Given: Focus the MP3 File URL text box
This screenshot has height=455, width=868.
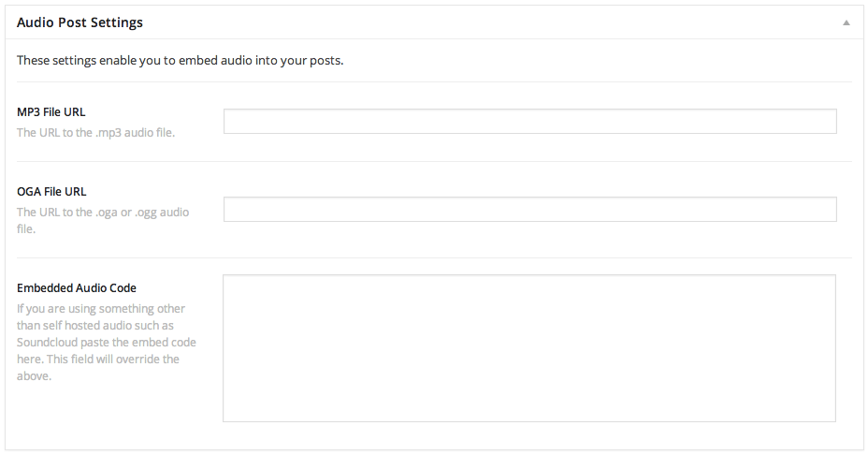Looking at the screenshot, I should [x=529, y=122].
